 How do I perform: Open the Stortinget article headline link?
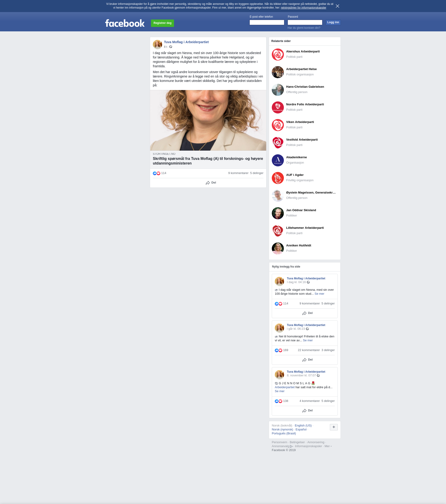[208, 161]
